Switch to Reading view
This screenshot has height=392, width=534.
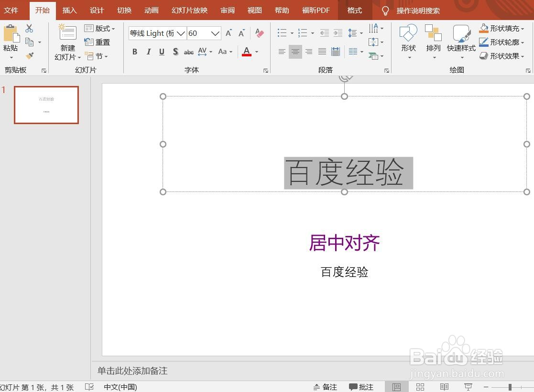[444, 387]
